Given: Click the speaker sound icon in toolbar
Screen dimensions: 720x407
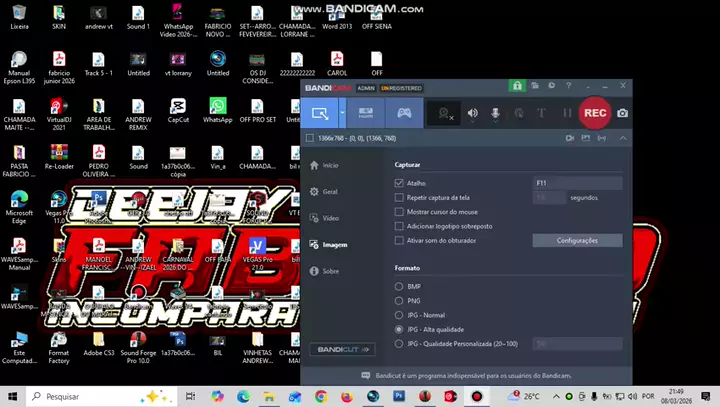Looking at the screenshot, I should (472, 113).
